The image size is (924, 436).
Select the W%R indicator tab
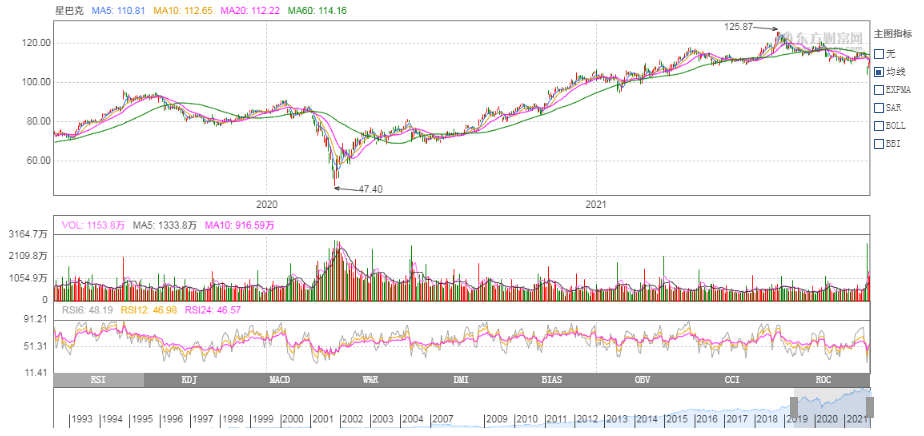(371, 380)
